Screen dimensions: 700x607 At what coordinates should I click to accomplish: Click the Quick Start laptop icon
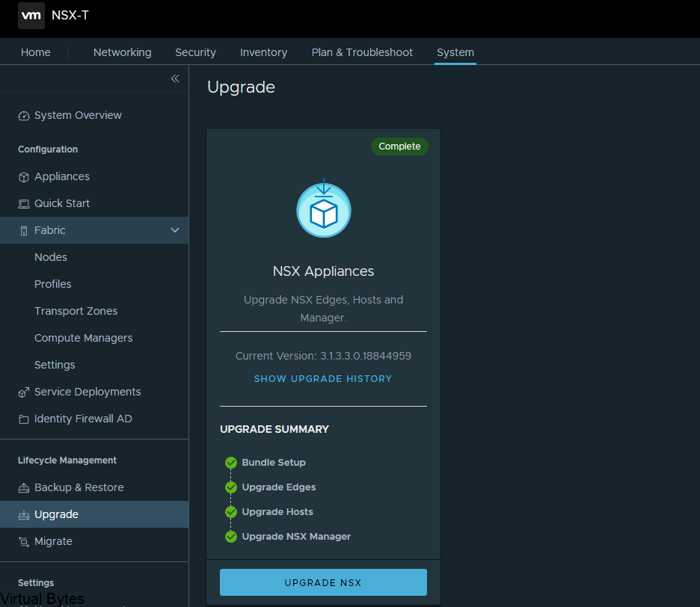(x=24, y=204)
